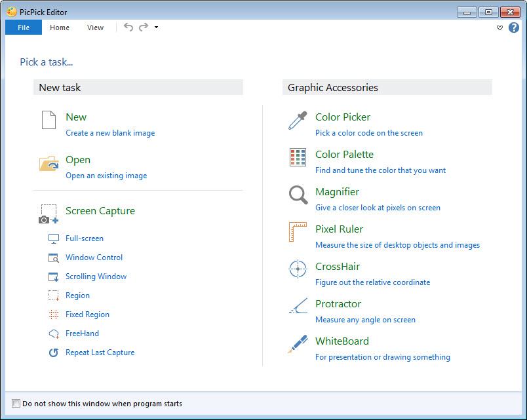
Task: Click the Repeat Last Capture icon
Action: click(54, 353)
